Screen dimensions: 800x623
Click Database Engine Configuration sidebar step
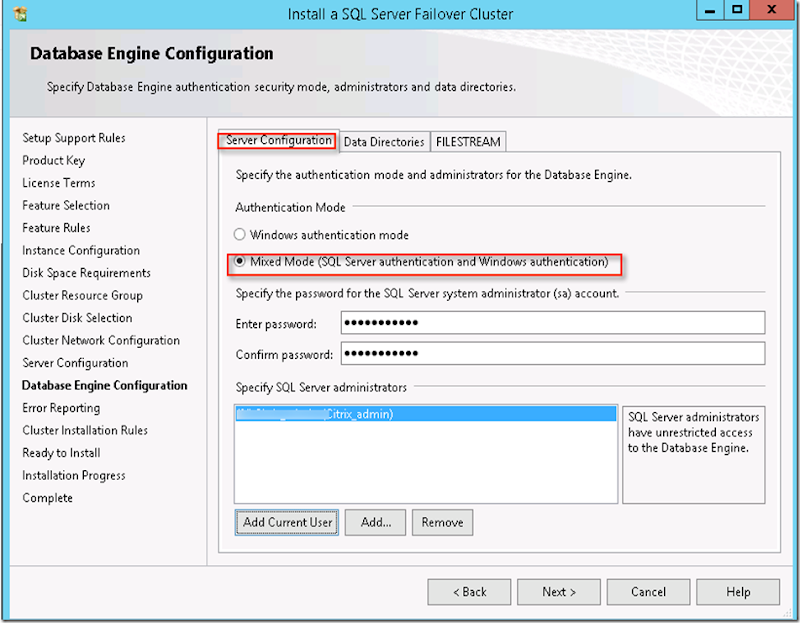tap(105, 385)
